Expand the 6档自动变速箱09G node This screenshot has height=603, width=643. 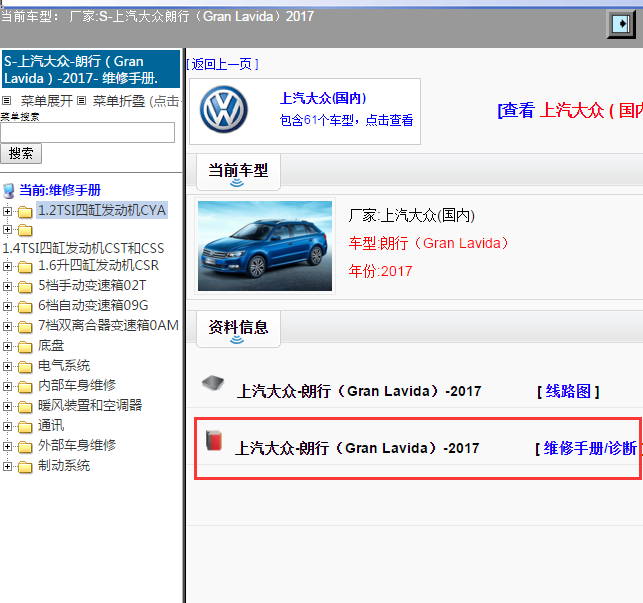(7, 306)
